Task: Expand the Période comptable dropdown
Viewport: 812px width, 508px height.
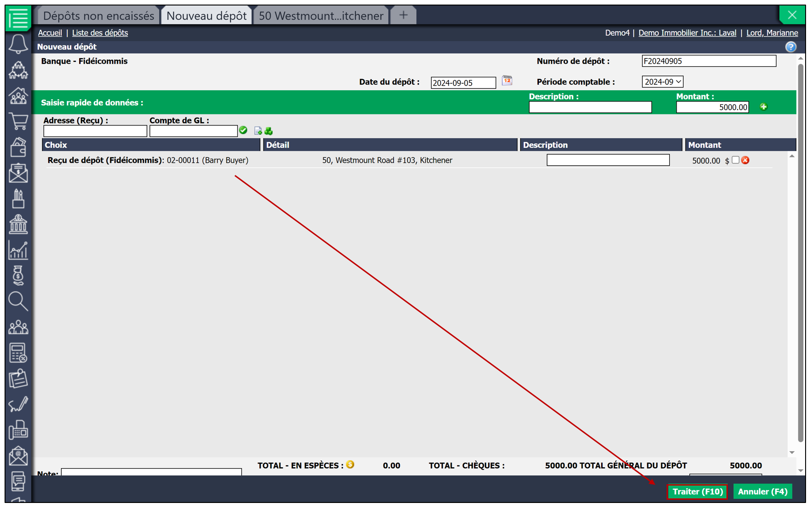Action: pos(662,81)
